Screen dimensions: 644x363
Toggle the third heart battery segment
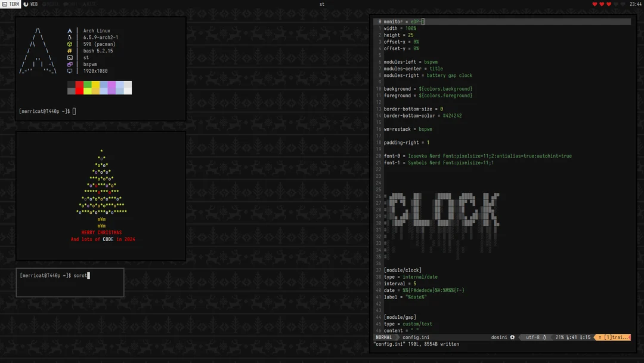click(609, 4)
